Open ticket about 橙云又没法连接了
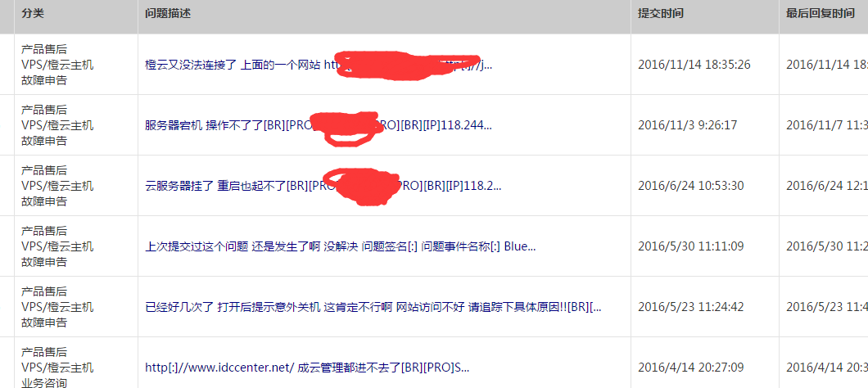The height and width of the screenshot is (388, 868). click(319, 65)
